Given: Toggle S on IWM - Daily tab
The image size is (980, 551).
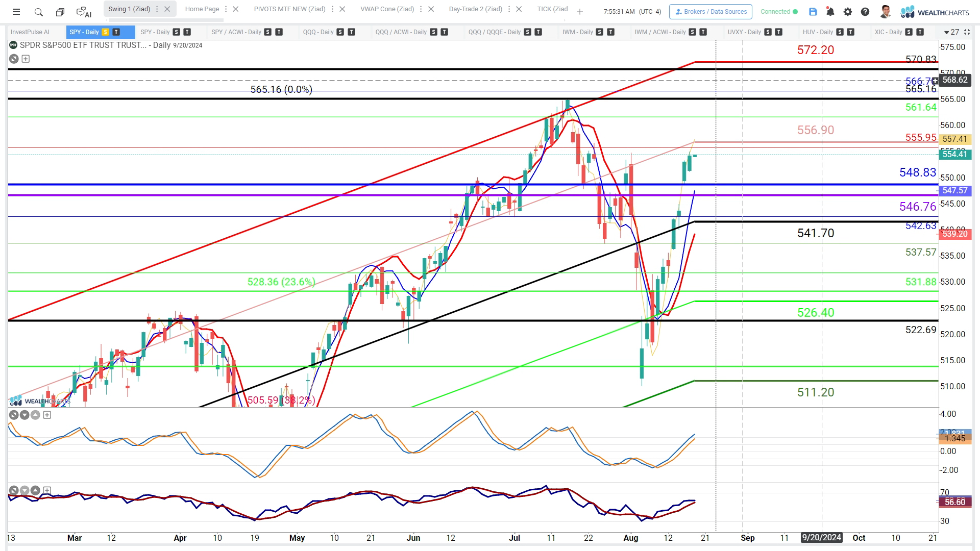Looking at the screenshot, I should pyautogui.click(x=600, y=32).
